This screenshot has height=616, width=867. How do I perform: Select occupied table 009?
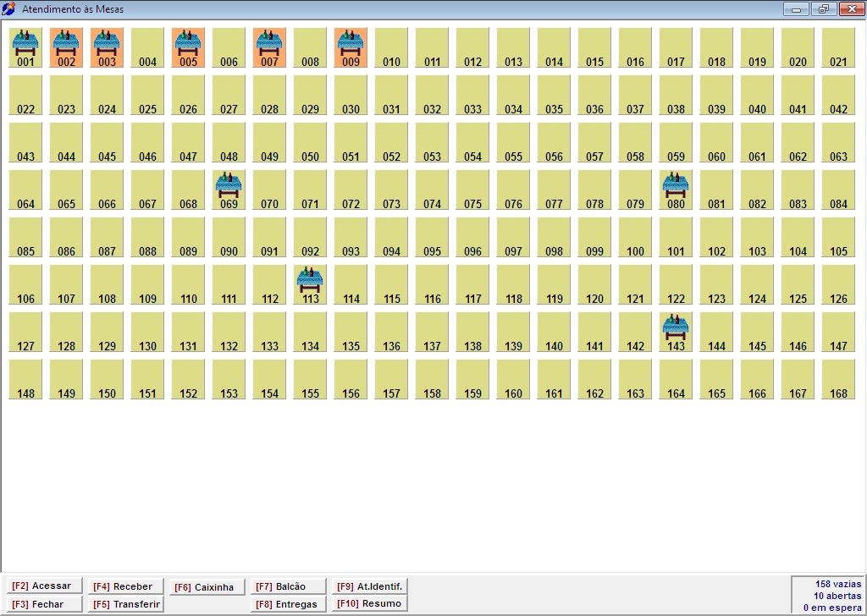click(x=351, y=47)
